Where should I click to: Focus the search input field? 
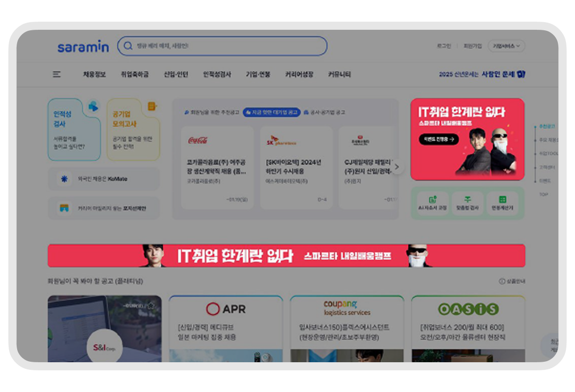[x=227, y=46]
